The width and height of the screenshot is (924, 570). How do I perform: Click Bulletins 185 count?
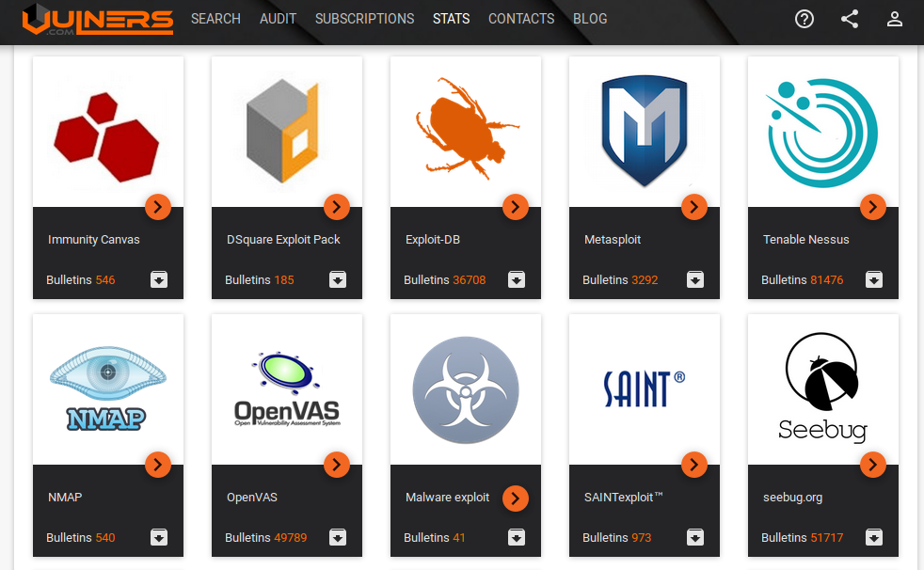point(260,280)
